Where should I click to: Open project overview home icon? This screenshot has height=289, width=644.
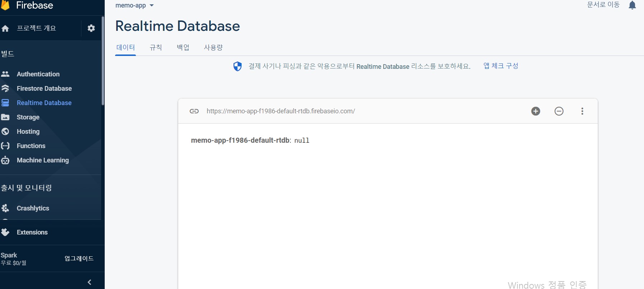5,28
